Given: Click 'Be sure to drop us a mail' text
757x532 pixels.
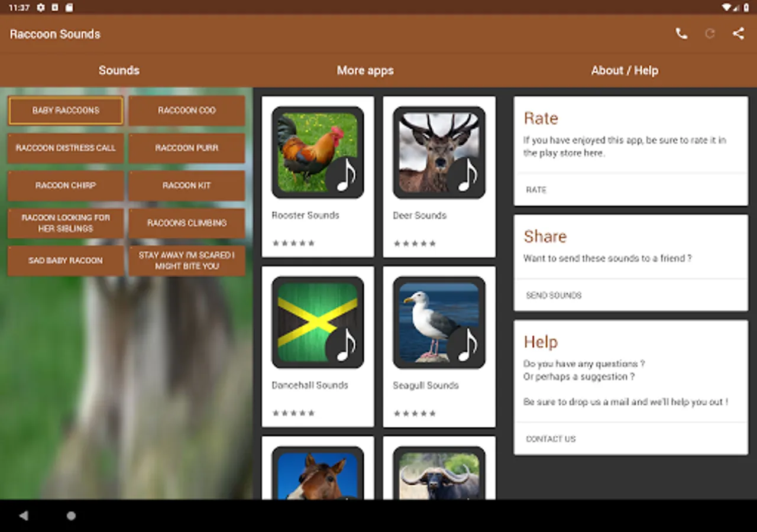Looking at the screenshot, I should point(626,402).
